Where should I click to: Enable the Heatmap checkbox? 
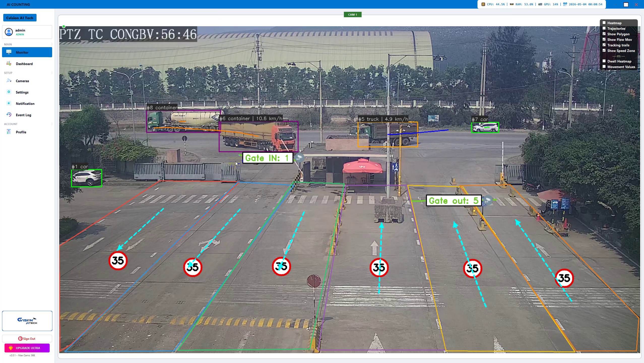coord(604,23)
